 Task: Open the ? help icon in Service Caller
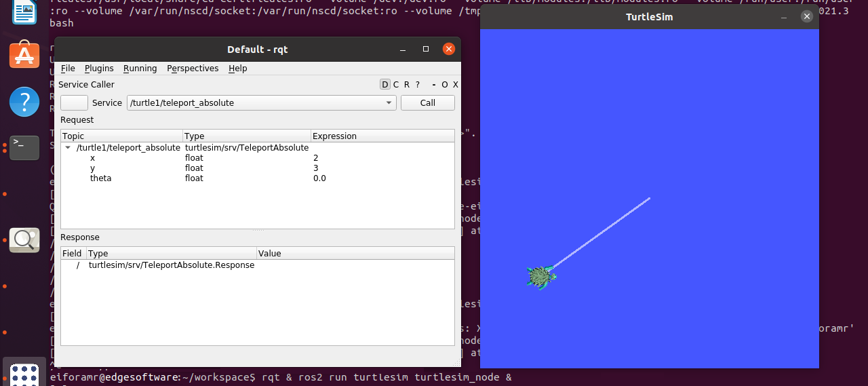pos(418,85)
